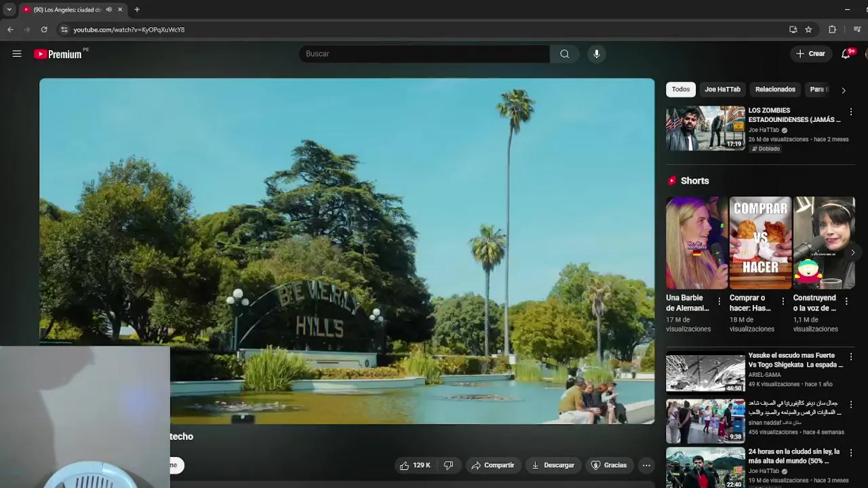Open the notifications bell
868x488 pixels.
click(846, 54)
